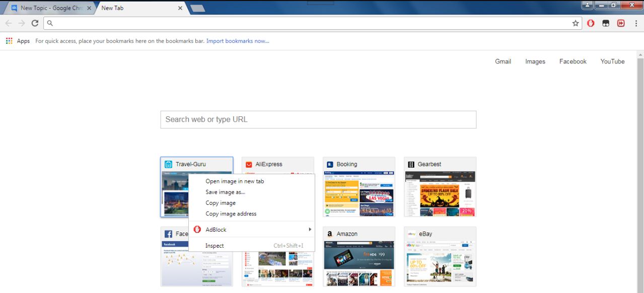This screenshot has width=644, height=293.
Task: Open the Gmail link
Action: coord(503,61)
